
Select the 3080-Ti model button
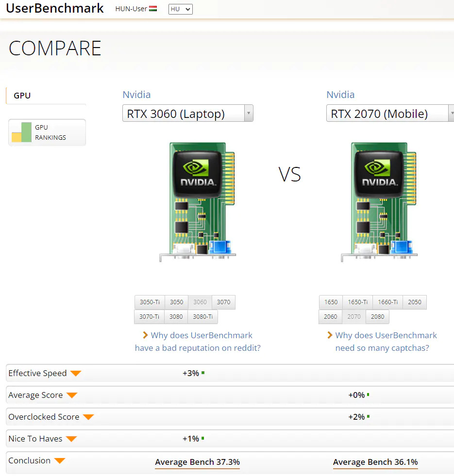click(x=203, y=317)
